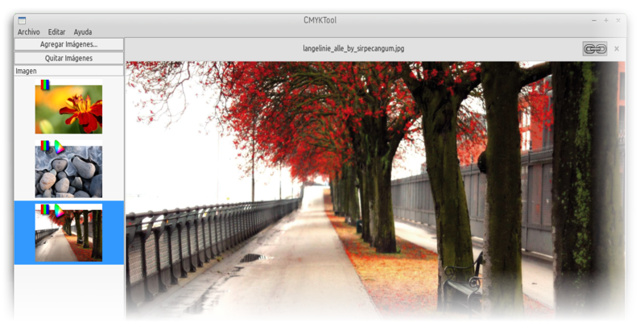Open the Archivo menu
This screenshot has height=322, width=644.
coord(29,31)
